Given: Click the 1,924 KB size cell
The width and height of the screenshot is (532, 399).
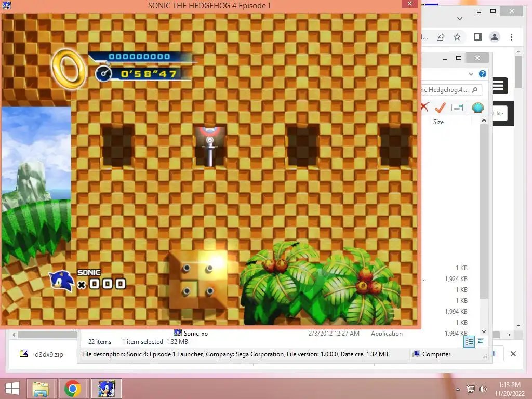Looking at the screenshot, I should (456, 279).
